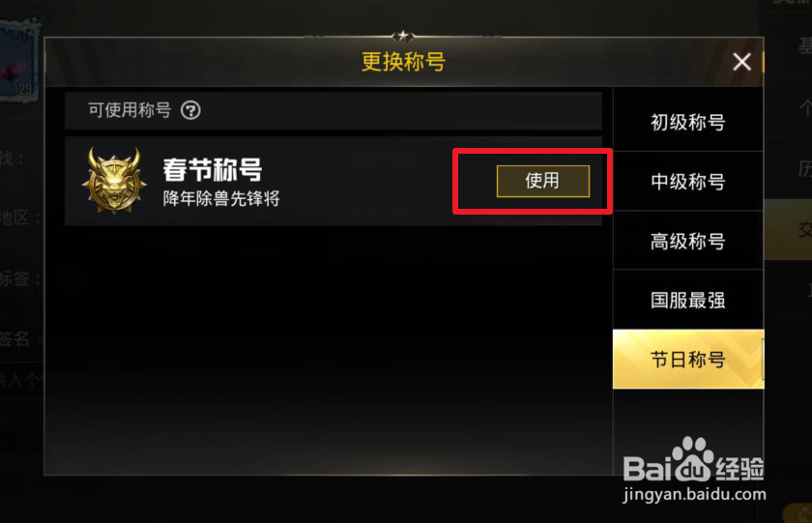Click the dimmed edit icon beside 标签
Image resolution: width=812 pixels, height=523 pixels.
[71, 279]
